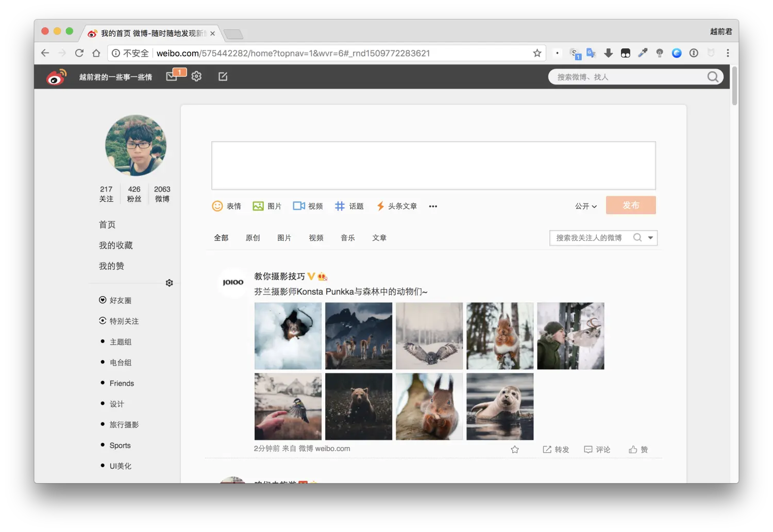Click the Weibo logo icon
The width and height of the screenshot is (773, 532).
pyautogui.click(x=56, y=77)
